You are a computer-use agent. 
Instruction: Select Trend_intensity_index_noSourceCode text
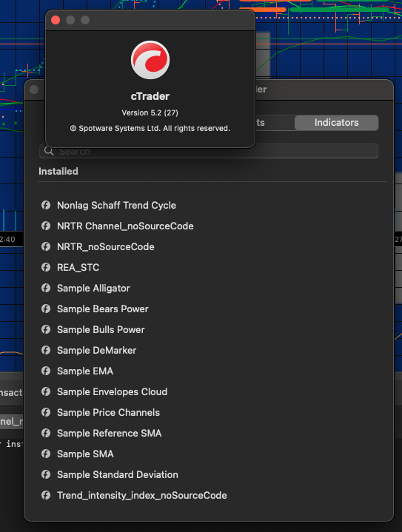pos(142,495)
